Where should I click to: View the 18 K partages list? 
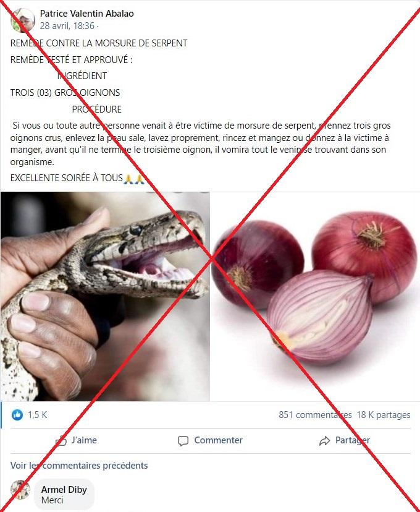click(384, 415)
